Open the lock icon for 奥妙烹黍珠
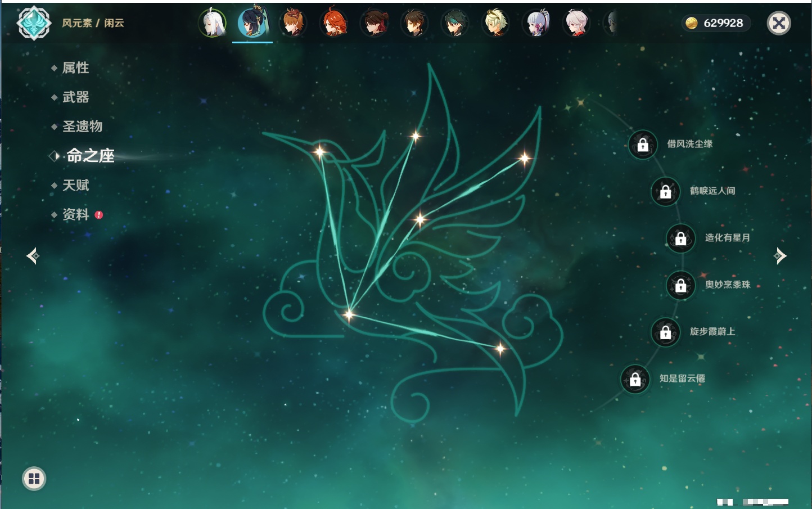Image resolution: width=812 pixels, height=509 pixels. [681, 286]
